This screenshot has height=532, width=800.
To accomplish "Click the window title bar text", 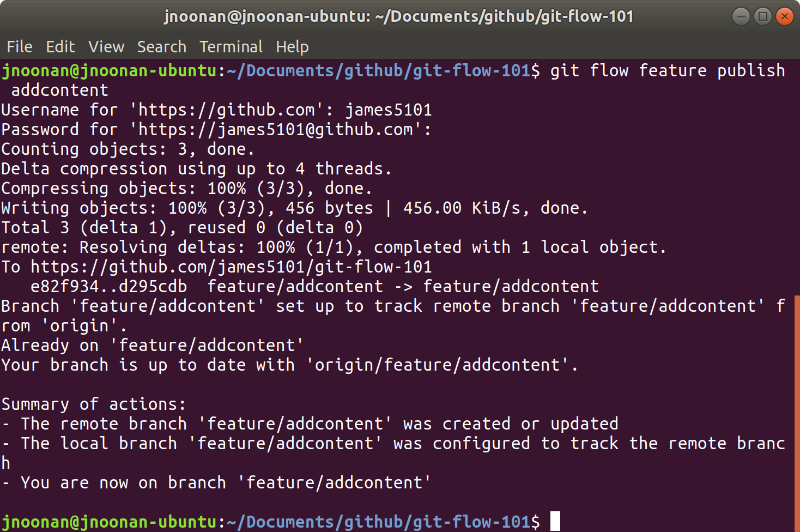I will coord(398,16).
